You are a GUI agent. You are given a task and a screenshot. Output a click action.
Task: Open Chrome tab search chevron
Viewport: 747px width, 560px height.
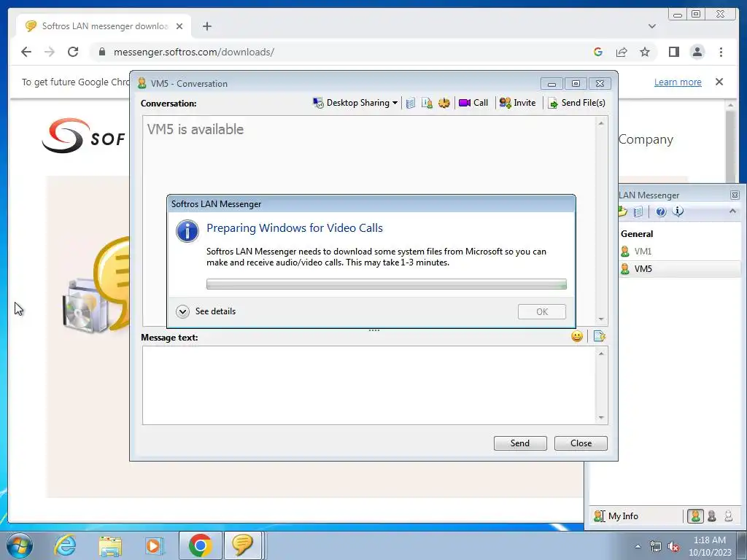pyautogui.click(x=651, y=26)
